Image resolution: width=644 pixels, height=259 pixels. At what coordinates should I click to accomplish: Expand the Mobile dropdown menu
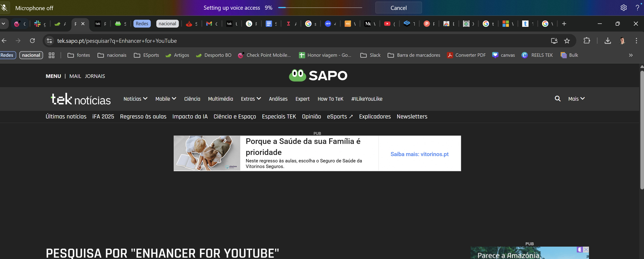(x=166, y=99)
